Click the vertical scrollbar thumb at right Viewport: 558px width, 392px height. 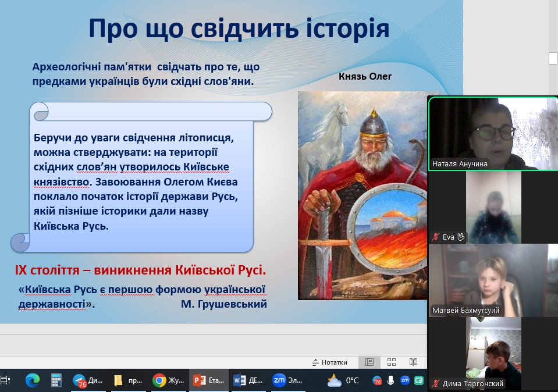tap(553, 58)
